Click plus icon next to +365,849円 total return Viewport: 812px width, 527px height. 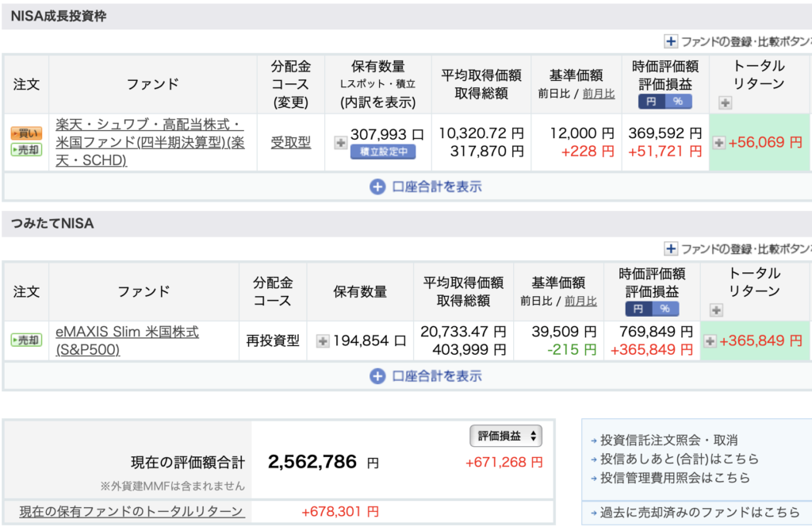(710, 341)
